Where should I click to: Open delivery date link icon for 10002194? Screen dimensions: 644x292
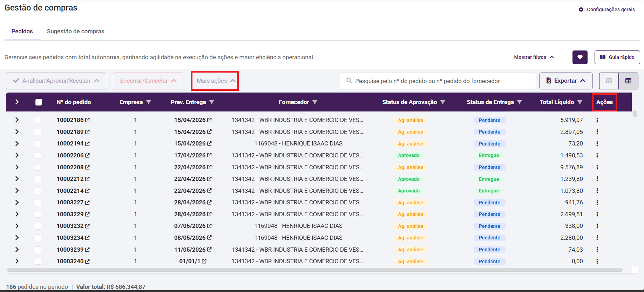[209, 143]
